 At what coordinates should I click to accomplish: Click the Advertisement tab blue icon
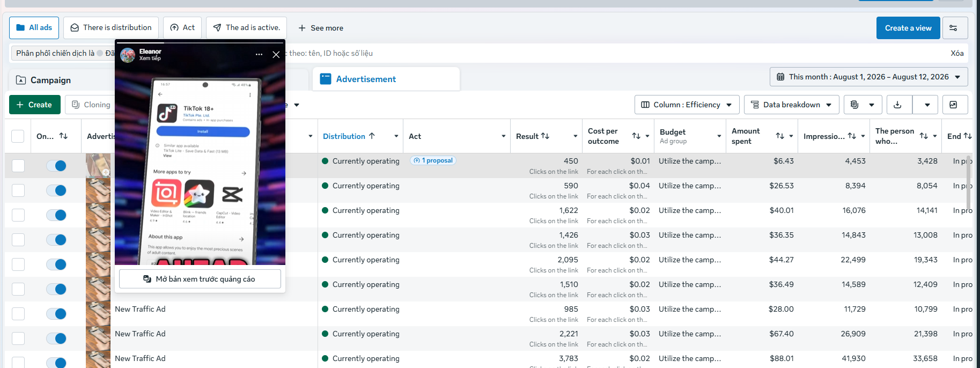(326, 79)
